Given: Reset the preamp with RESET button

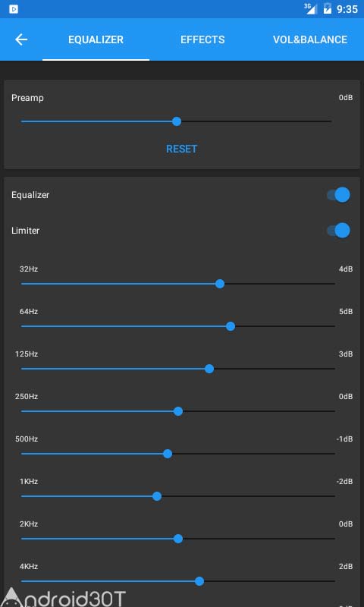Looking at the screenshot, I should [182, 149].
